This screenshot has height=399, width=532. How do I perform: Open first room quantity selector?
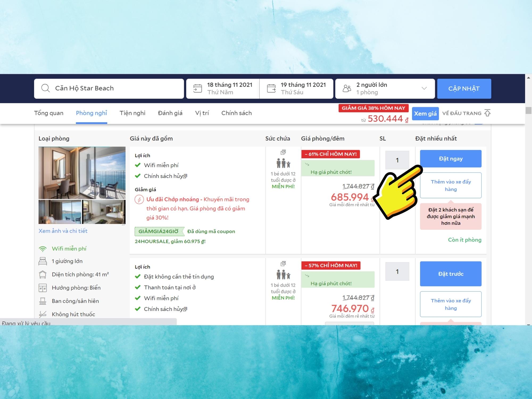[x=397, y=160]
